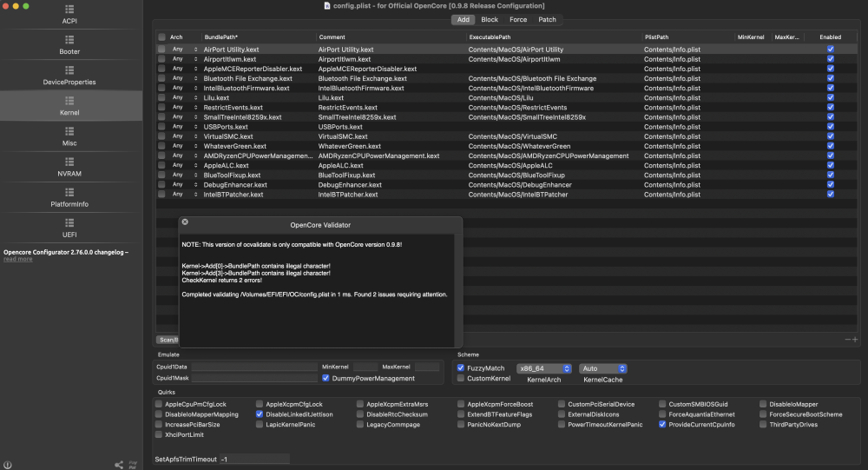Open Arch stepper for USBPorts.kext row
Image resolution: width=868 pixels, height=470 pixels.
click(x=195, y=126)
